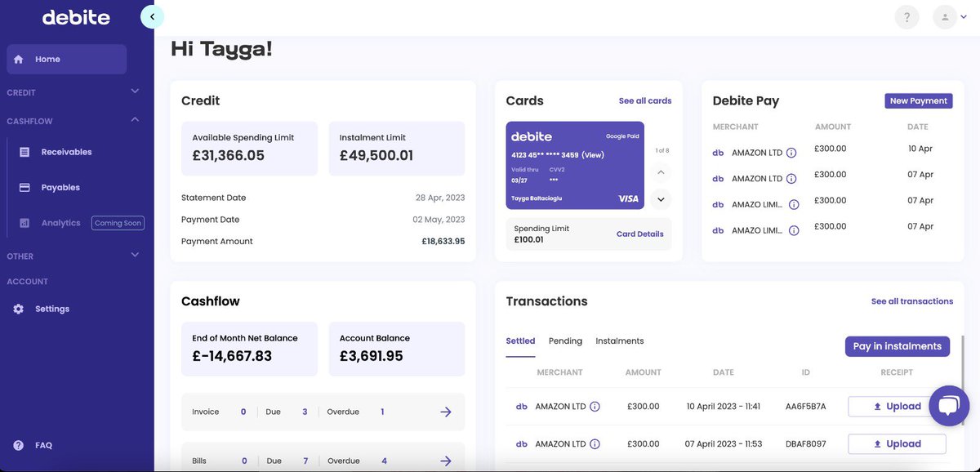The width and height of the screenshot is (980, 472).
Task: Open bills summary arrow
Action: (x=446, y=461)
